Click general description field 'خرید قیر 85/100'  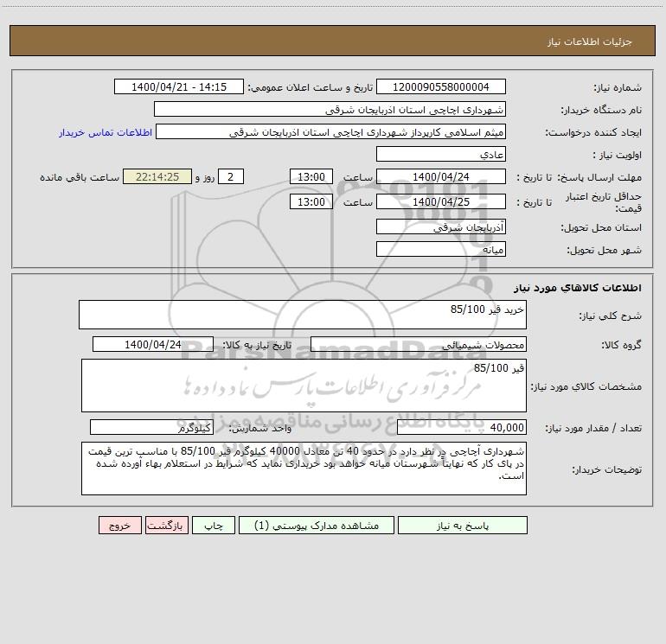303,315
